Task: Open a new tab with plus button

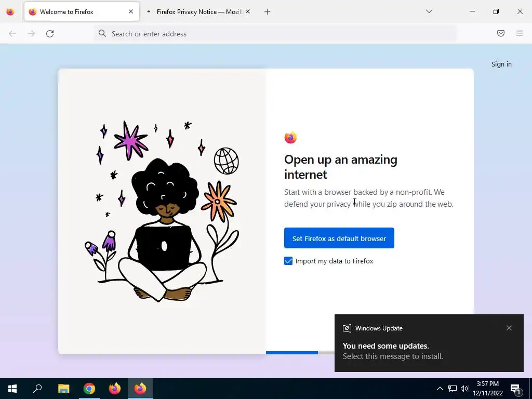Action: click(268, 12)
